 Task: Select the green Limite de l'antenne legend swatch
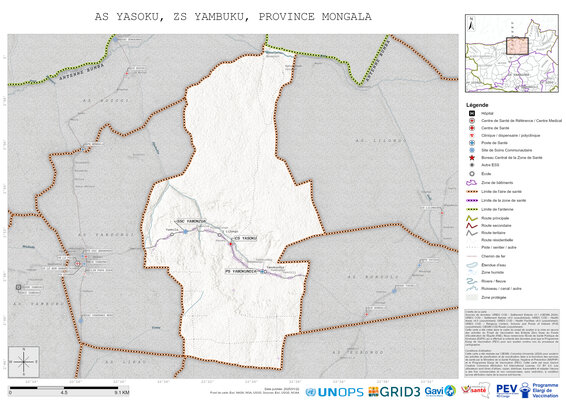472,209
